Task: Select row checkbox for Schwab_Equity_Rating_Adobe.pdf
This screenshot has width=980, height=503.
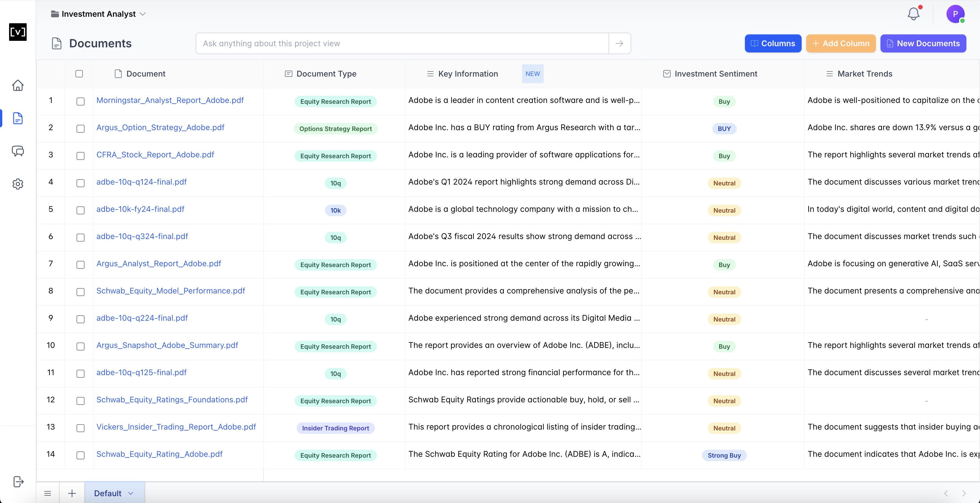Action: [x=80, y=455]
